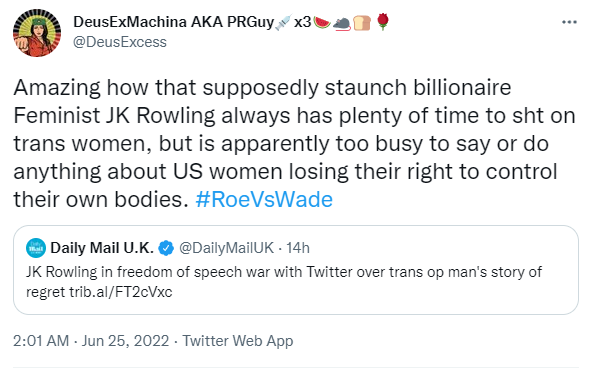The width and height of the screenshot is (593, 370).
Task: Click the @DailyMailUK handle
Action: click(x=226, y=248)
